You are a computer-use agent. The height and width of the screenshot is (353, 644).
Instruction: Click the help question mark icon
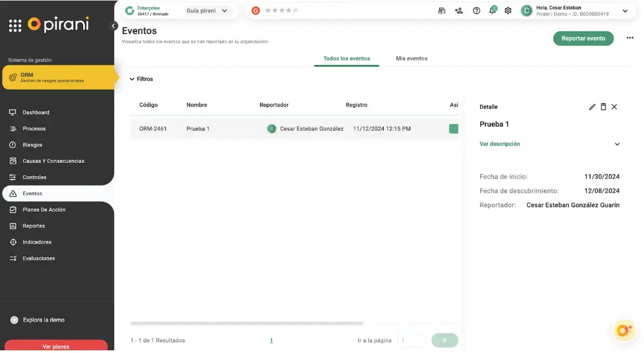476,11
